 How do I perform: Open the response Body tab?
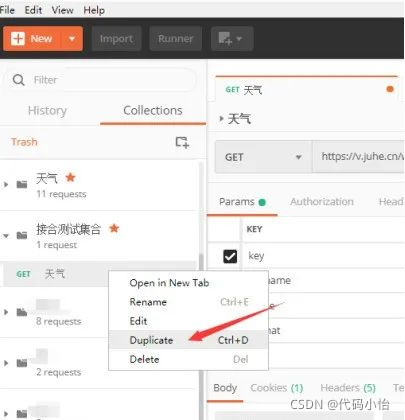point(225,388)
